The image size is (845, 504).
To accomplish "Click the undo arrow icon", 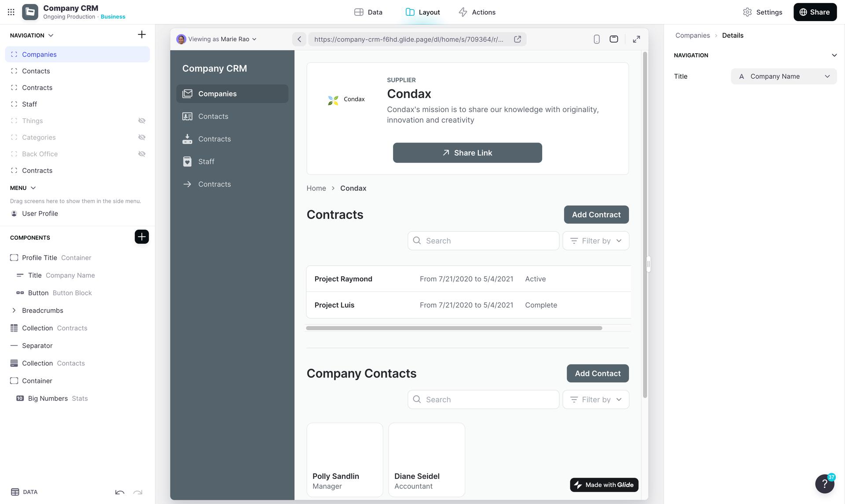I will 120,492.
